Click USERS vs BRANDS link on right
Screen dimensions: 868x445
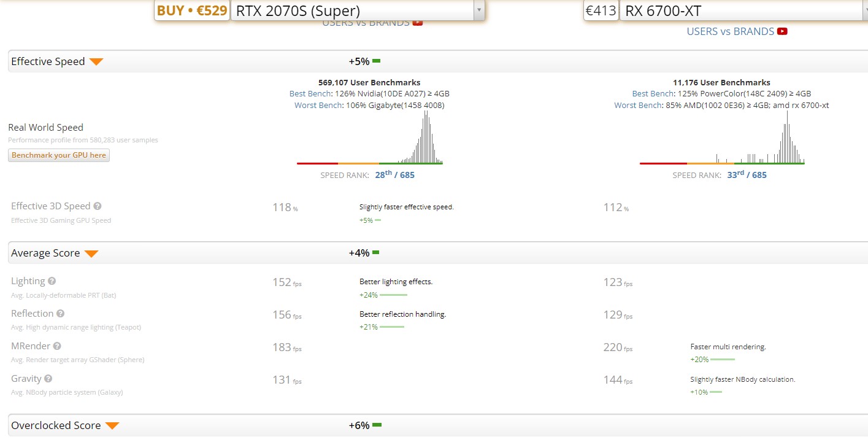coord(730,31)
